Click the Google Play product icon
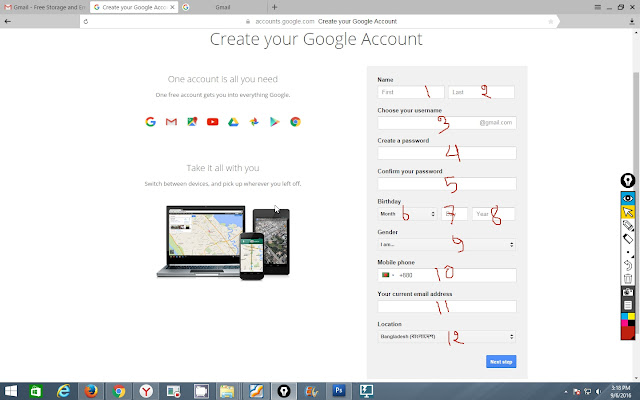Screen dimensions: 640x400 coord(275,122)
